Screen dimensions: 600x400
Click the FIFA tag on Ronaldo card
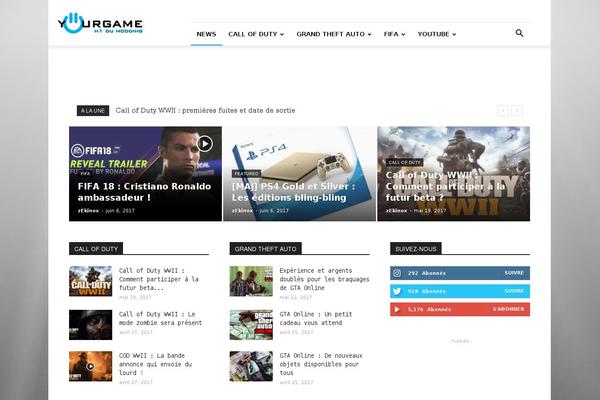click(85, 173)
